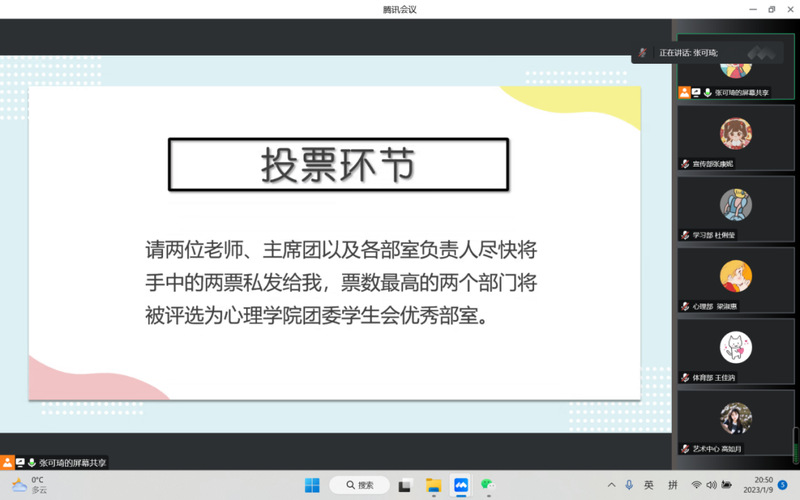Viewport: 800px width, 500px height.
Task: Click muted mic icon of 体育部 participant
Action: (685, 378)
